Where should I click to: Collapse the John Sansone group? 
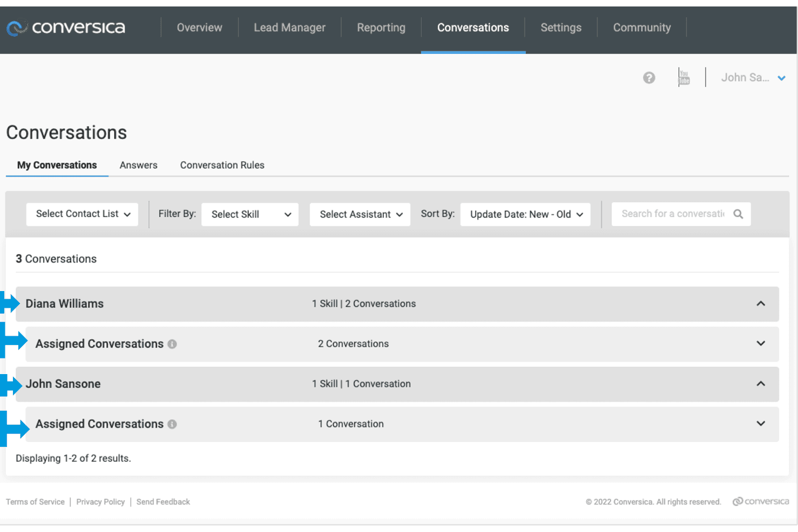(761, 384)
